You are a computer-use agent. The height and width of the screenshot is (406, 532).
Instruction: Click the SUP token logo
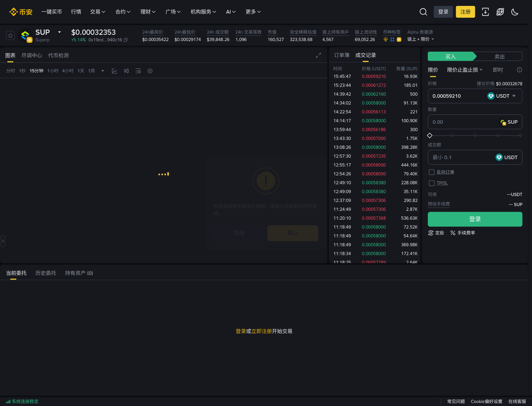25,35
